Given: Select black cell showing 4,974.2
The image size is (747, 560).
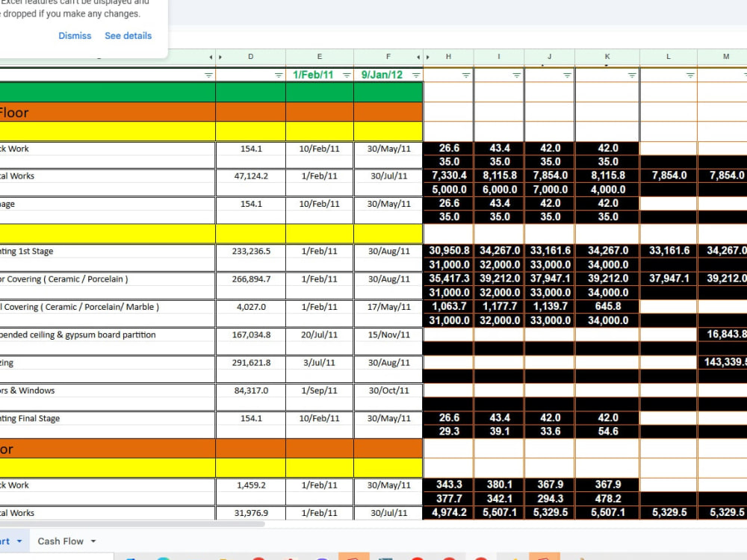Looking at the screenshot, I should (448, 513).
